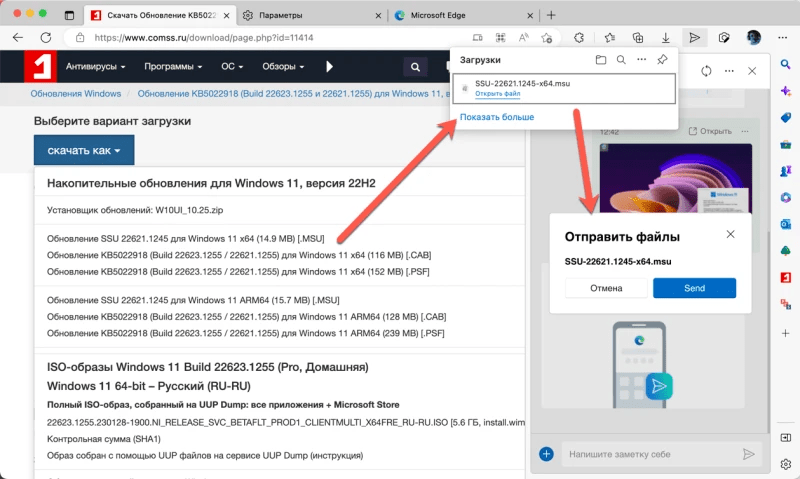Go back to the previous page
The image size is (800, 479).
(18, 37)
